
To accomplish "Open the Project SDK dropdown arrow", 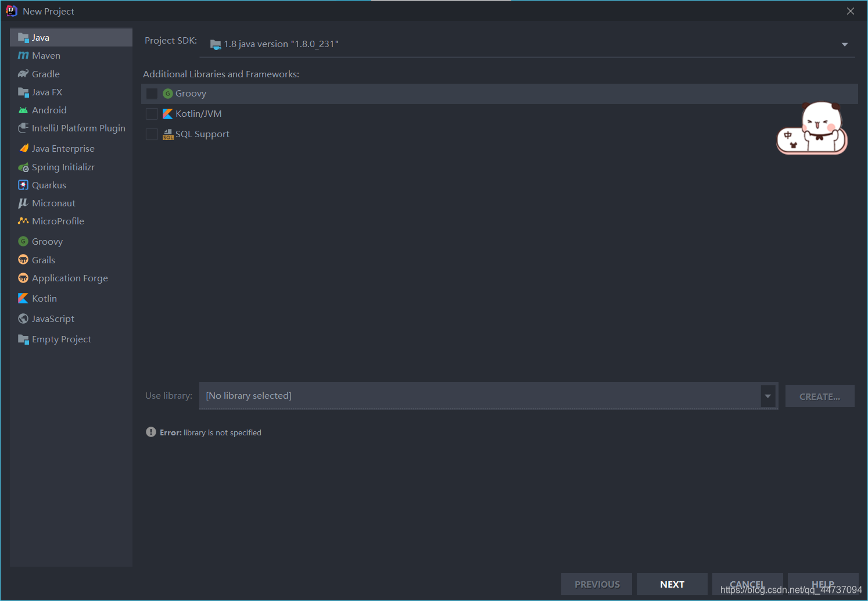I will (x=845, y=45).
